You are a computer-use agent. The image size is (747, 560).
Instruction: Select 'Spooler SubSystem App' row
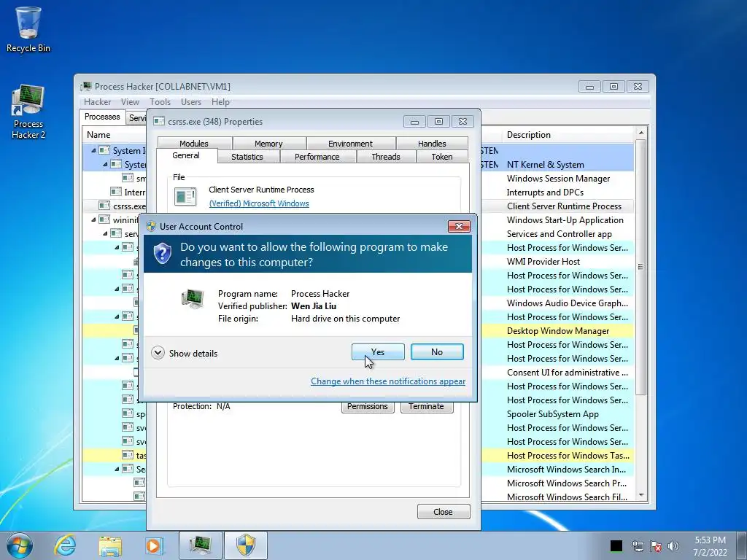point(553,414)
